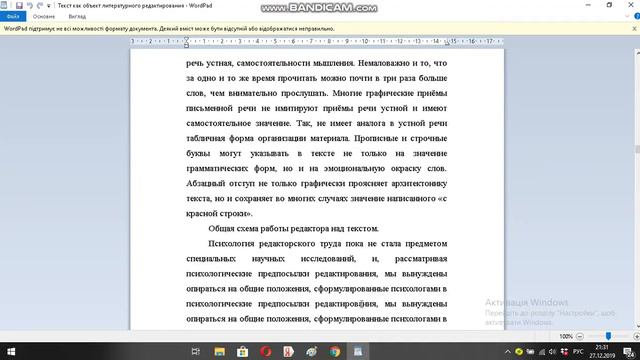Click the Save icon in quick access toolbar
The width and height of the screenshot is (640, 360).
click(x=19, y=5)
